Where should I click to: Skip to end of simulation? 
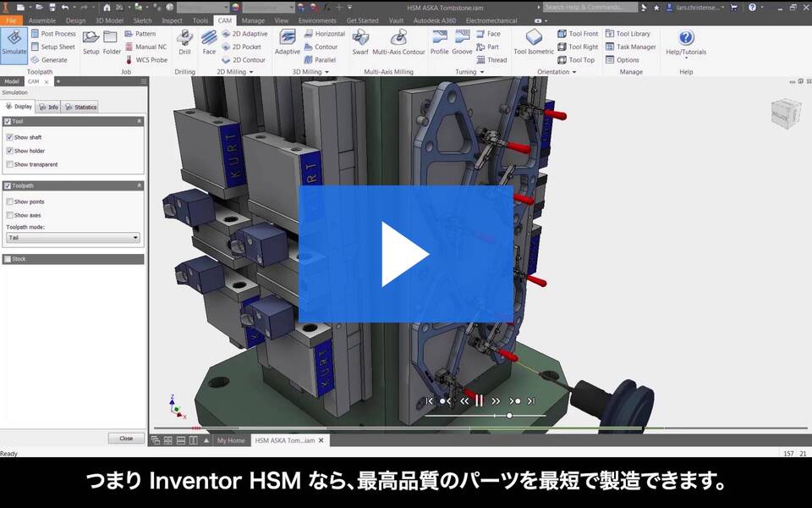531,400
